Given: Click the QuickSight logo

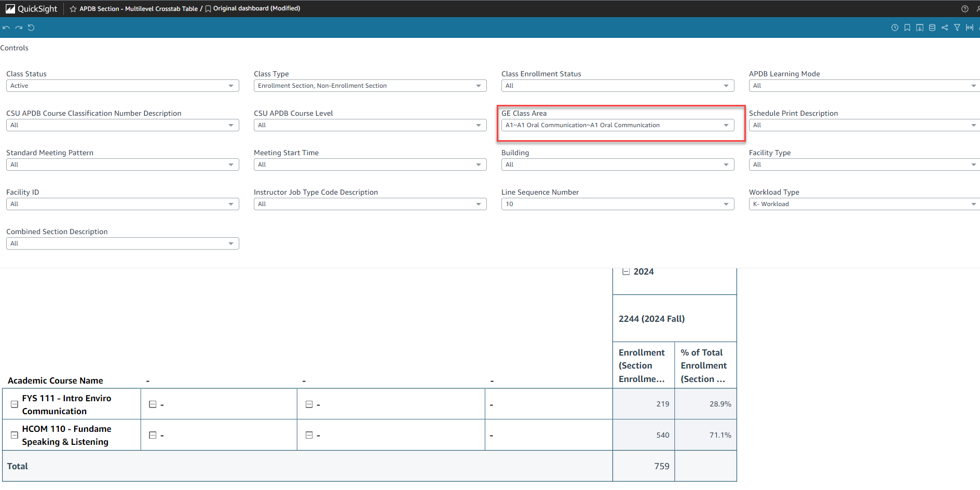Looking at the screenshot, I should coord(31,8).
